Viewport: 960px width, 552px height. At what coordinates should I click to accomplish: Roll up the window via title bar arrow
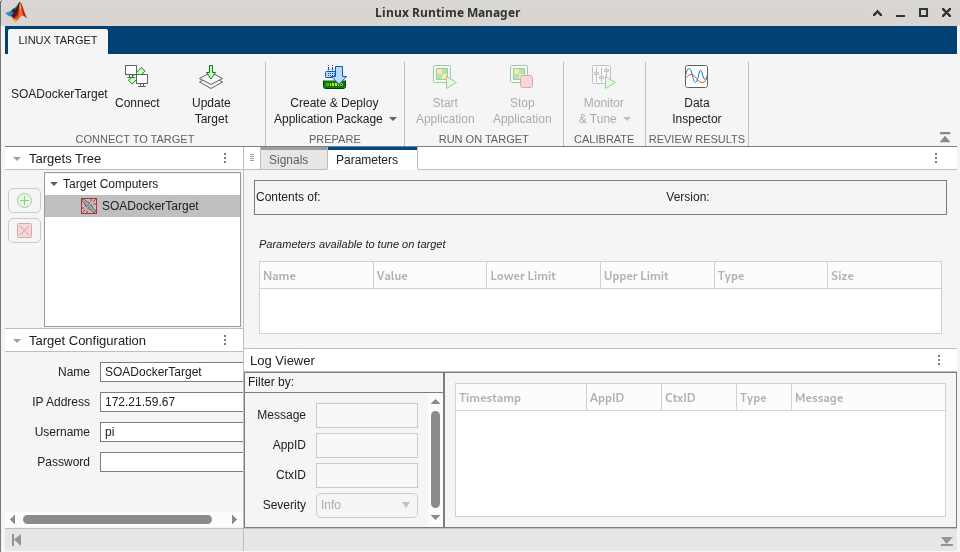tap(877, 13)
